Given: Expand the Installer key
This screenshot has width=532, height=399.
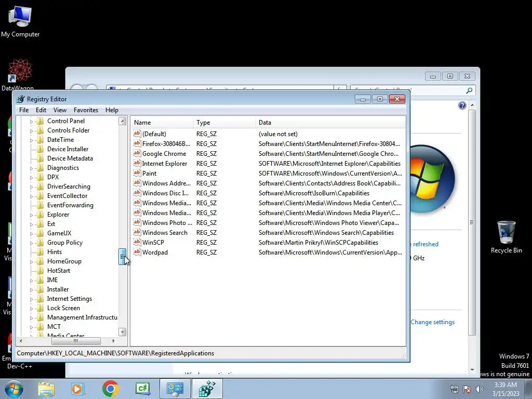Looking at the screenshot, I should [x=31, y=290].
